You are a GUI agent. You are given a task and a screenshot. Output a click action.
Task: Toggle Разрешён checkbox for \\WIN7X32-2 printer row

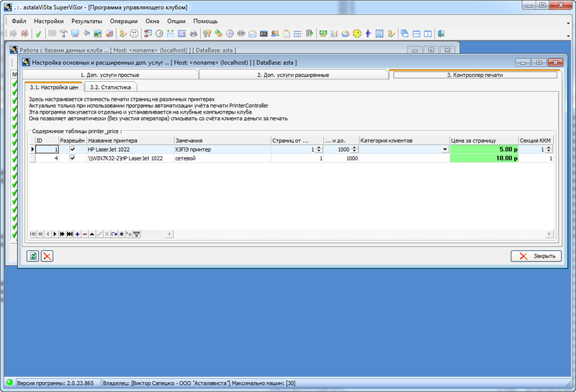click(x=73, y=158)
